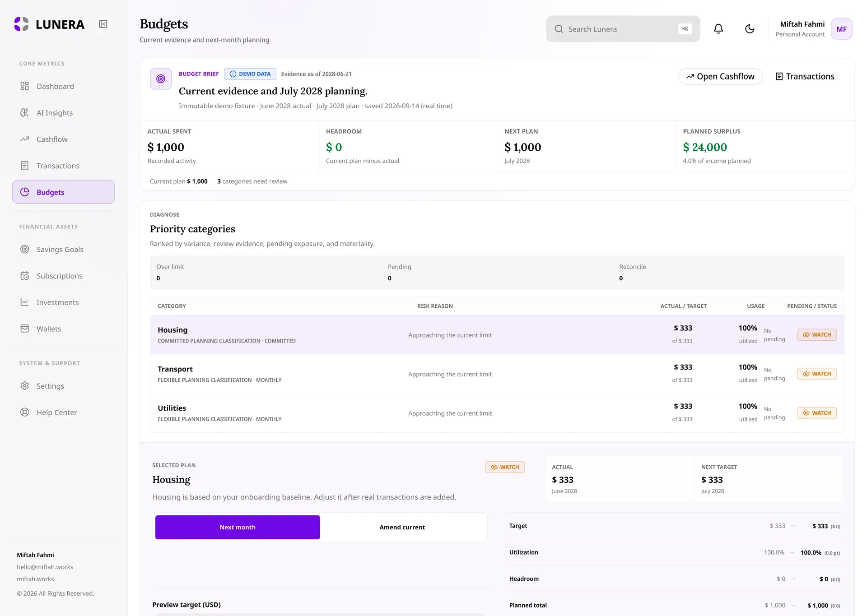Click the Planned Surplus $ 24,000 value
This screenshot has height=616, width=867.
pyautogui.click(x=705, y=147)
